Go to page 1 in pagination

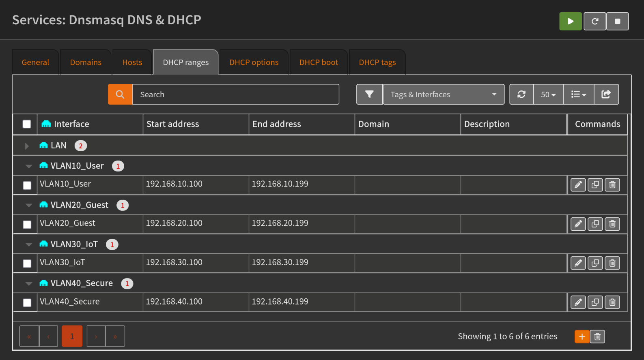tap(72, 336)
